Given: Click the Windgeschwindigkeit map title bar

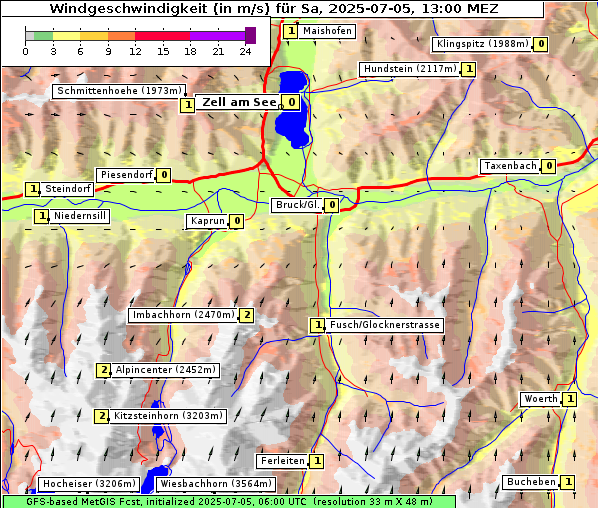Looking at the screenshot, I should 273,9.
